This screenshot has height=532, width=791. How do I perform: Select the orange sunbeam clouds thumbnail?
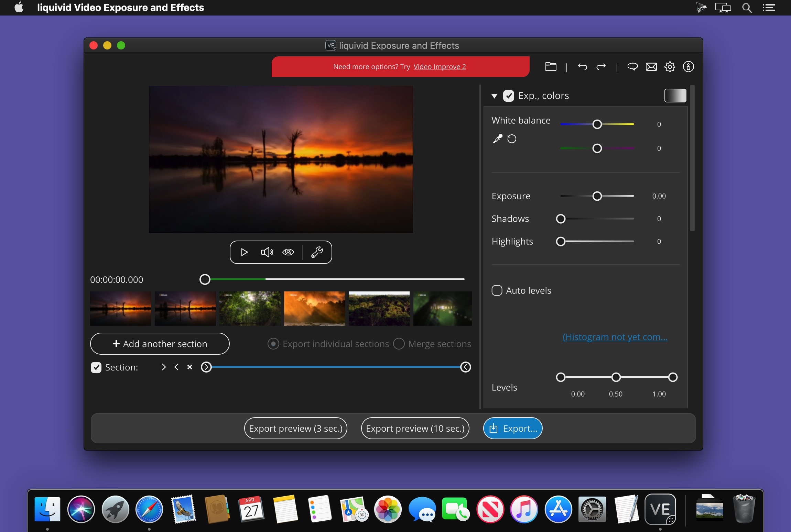315,309
